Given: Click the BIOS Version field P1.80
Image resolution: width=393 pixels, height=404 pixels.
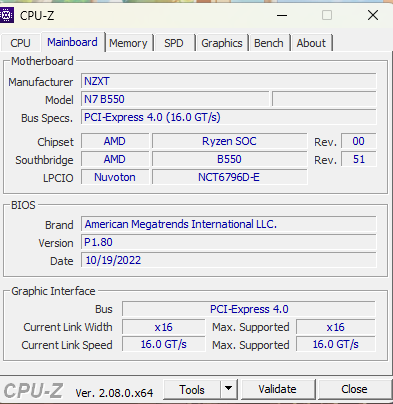Looking at the screenshot, I should point(229,242).
